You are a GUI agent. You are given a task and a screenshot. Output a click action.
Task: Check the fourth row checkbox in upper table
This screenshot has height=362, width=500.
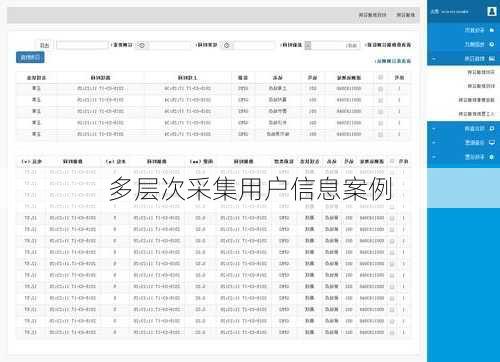(380, 123)
